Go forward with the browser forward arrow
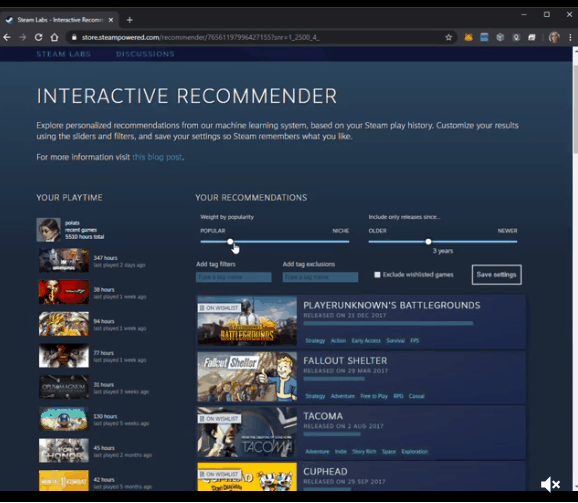The width and height of the screenshot is (578, 503). pos(23,37)
